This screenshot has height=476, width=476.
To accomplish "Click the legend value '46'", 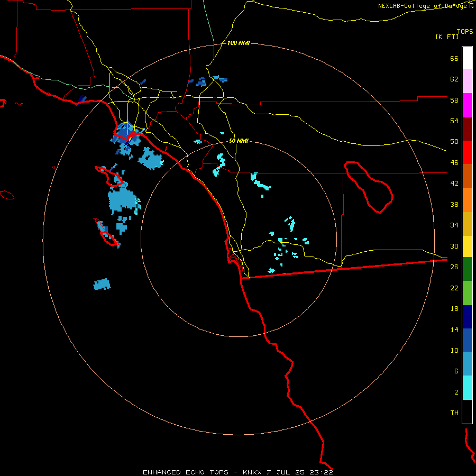I will point(454,163).
